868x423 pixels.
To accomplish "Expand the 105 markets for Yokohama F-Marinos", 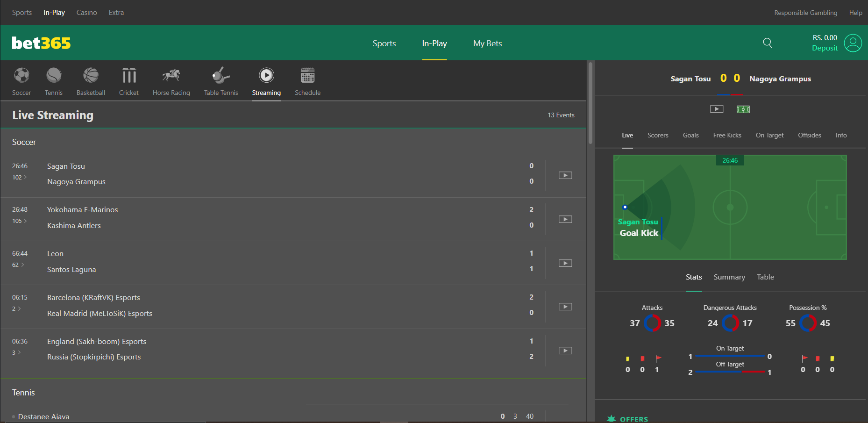I will (x=20, y=221).
